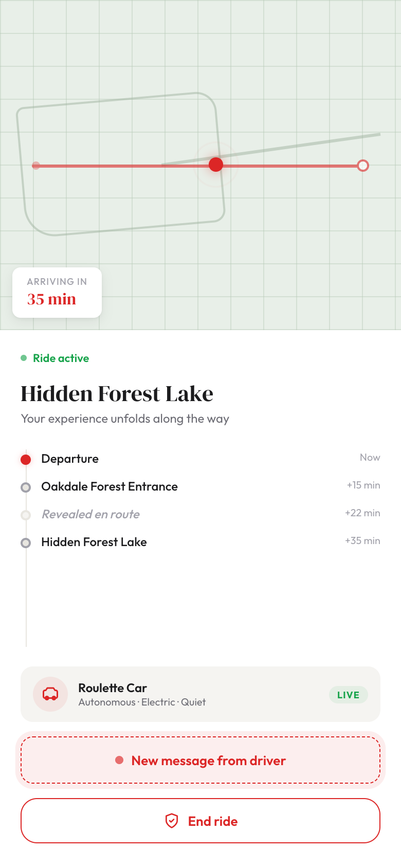This screenshot has width=401, height=868.
Task: Open the Oakdale Forest Entrance stop
Action: 110,486
